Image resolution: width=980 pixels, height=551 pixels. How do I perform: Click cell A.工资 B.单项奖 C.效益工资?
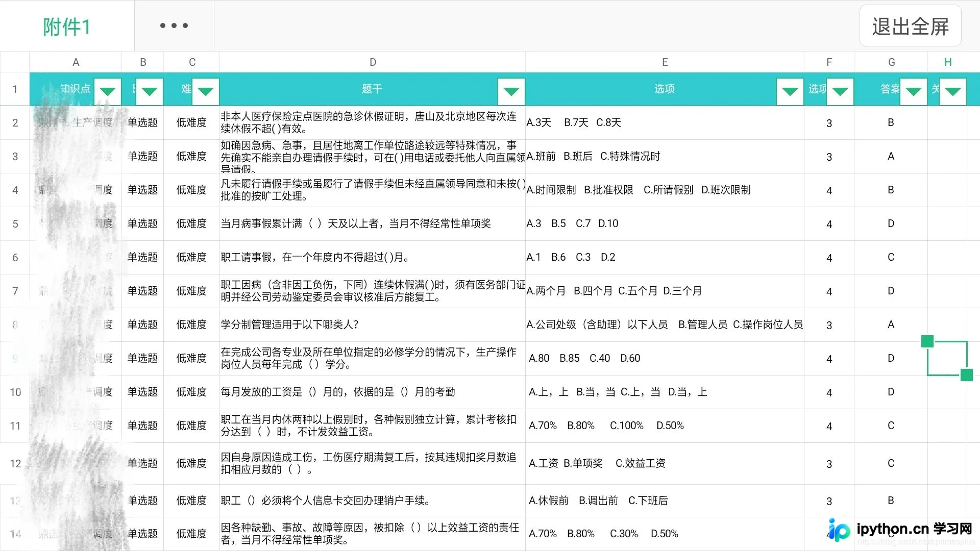click(x=665, y=463)
